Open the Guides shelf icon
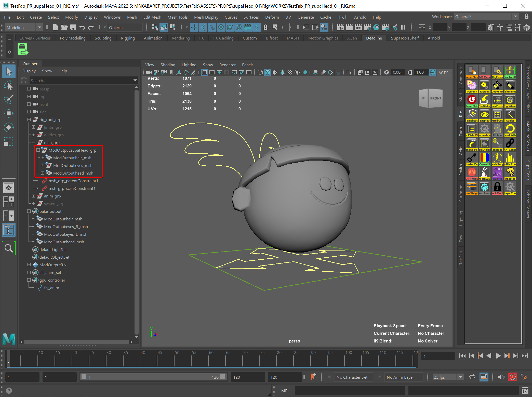The height and width of the screenshot is (397, 532). coord(510,116)
